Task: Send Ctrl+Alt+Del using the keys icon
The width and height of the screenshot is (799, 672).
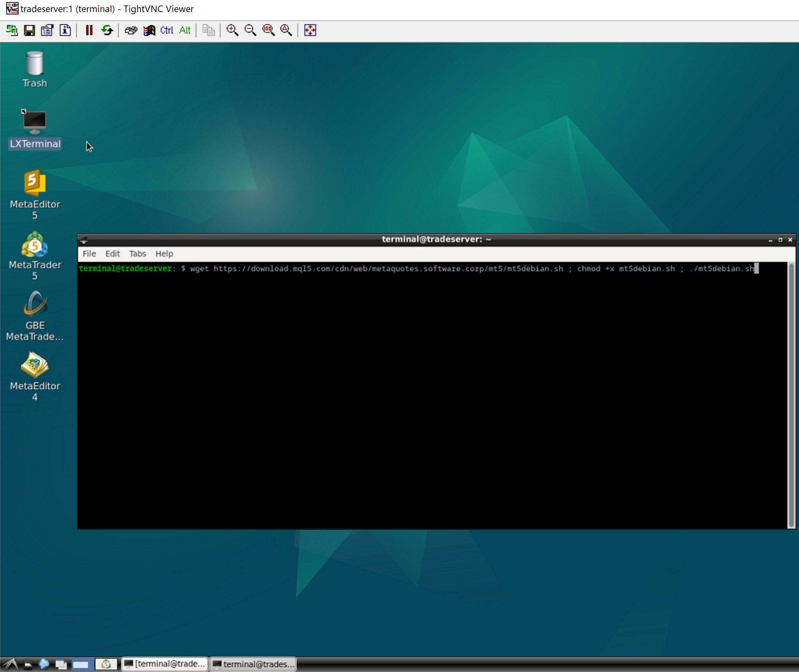Action: point(131,30)
